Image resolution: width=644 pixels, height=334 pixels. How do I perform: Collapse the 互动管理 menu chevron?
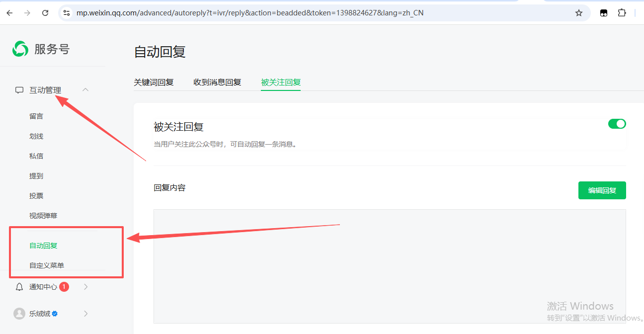click(85, 90)
